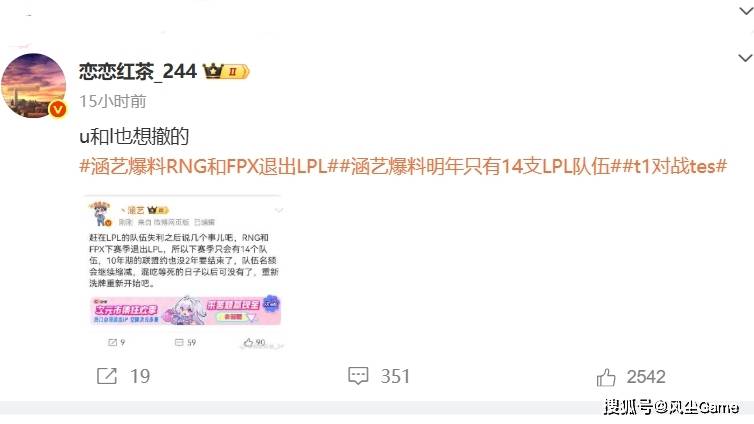Expand the topmost chevron at the page corner
The width and height of the screenshot is (754, 424).
pyautogui.click(x=746, y=11)
